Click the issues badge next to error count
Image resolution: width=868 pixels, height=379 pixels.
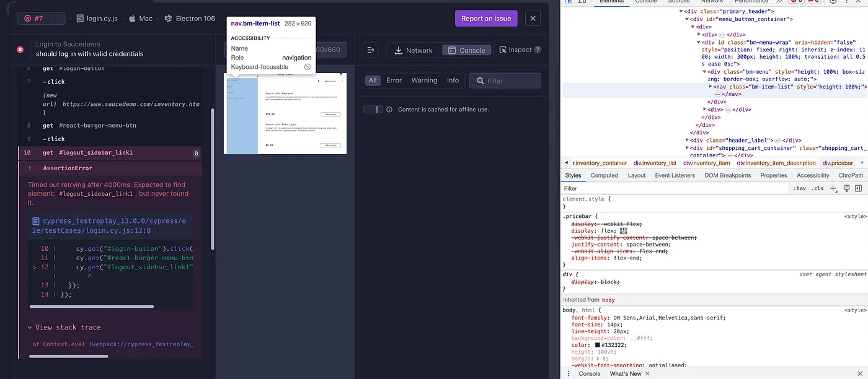pos(813,2)
